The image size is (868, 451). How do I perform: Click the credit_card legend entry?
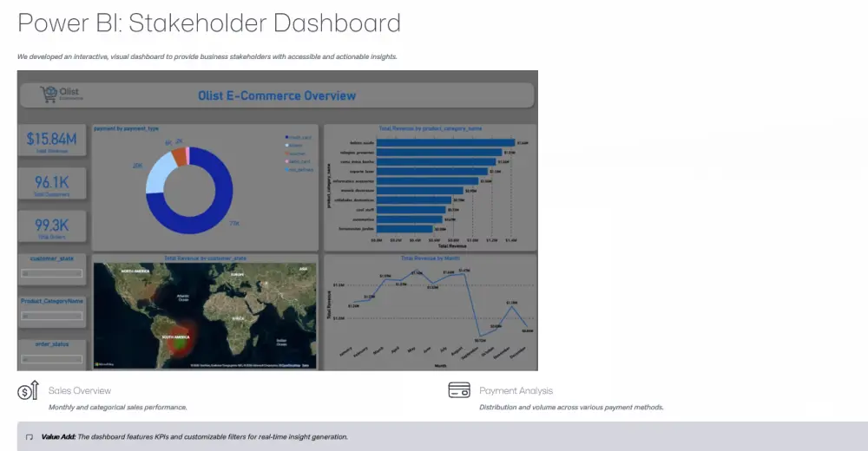coord(299,137)
